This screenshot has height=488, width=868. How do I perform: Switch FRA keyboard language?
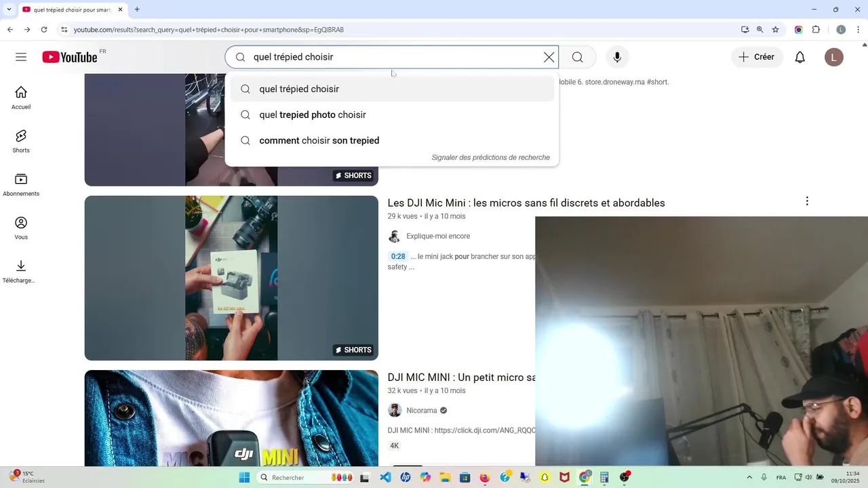(x=781, y=477)
